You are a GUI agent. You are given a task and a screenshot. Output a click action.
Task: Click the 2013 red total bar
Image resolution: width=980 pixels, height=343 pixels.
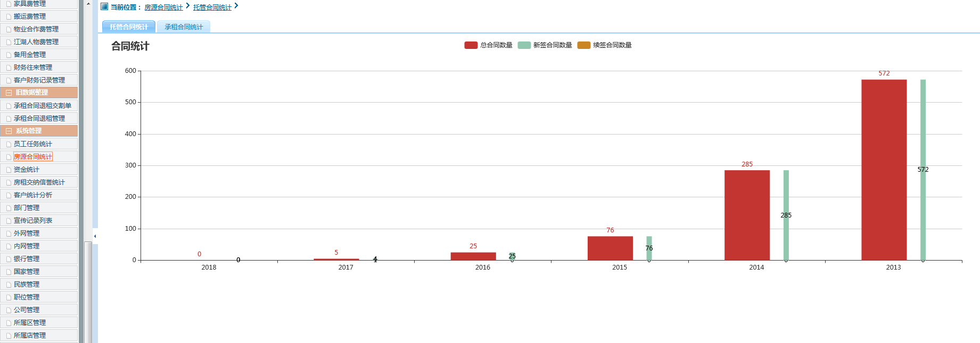tap(884, 170)
